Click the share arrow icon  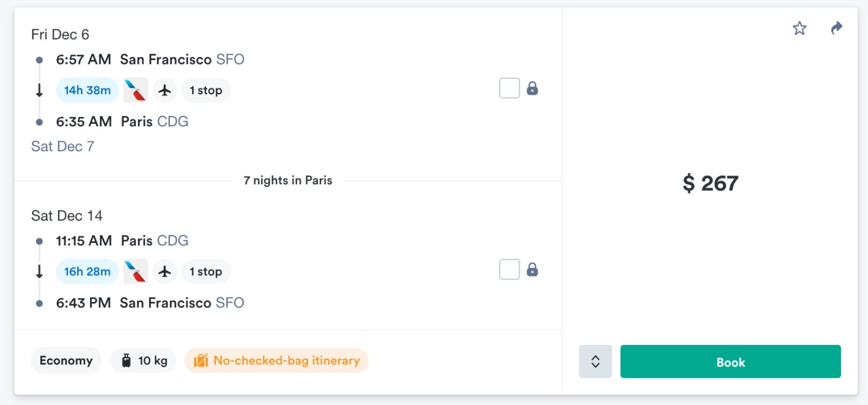837,28
